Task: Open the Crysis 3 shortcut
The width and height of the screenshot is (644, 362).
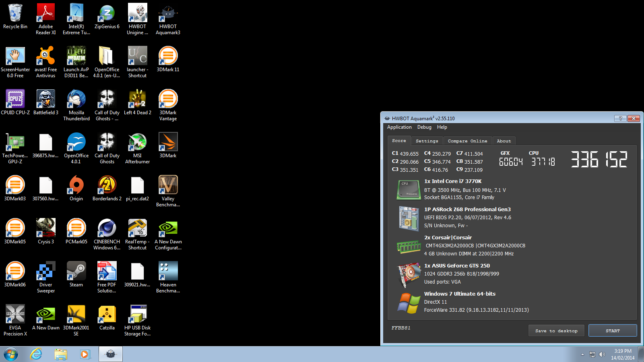Action: pyautogui.click(x=45, y=232)
